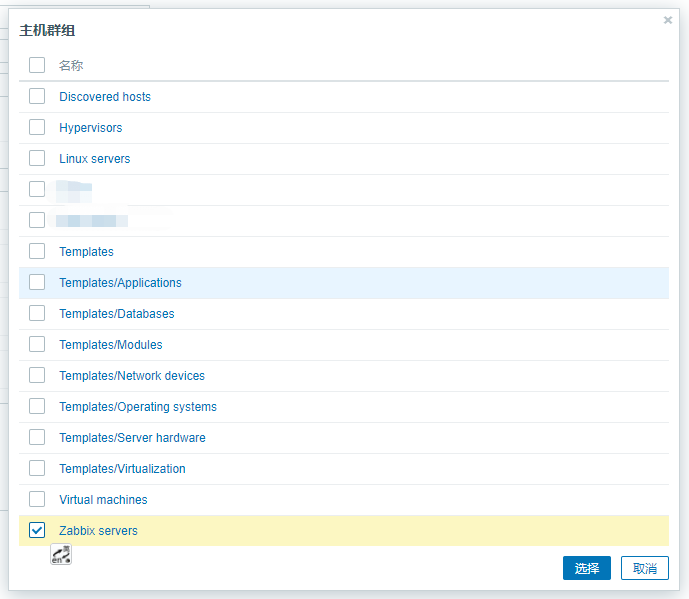Click the Templates group link
Viewport: 689px width, 599px height.
(x=87, y=252)
